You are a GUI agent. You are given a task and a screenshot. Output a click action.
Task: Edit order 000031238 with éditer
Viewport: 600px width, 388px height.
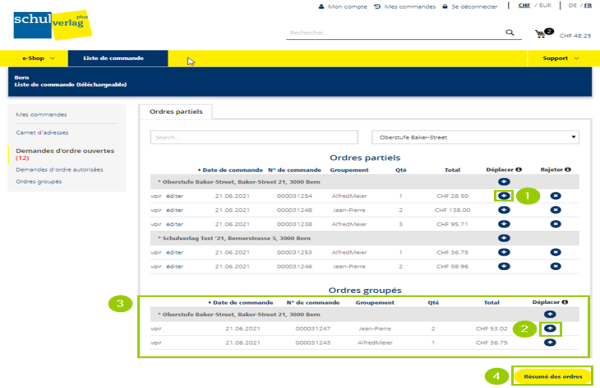click(x=174, y=224)
